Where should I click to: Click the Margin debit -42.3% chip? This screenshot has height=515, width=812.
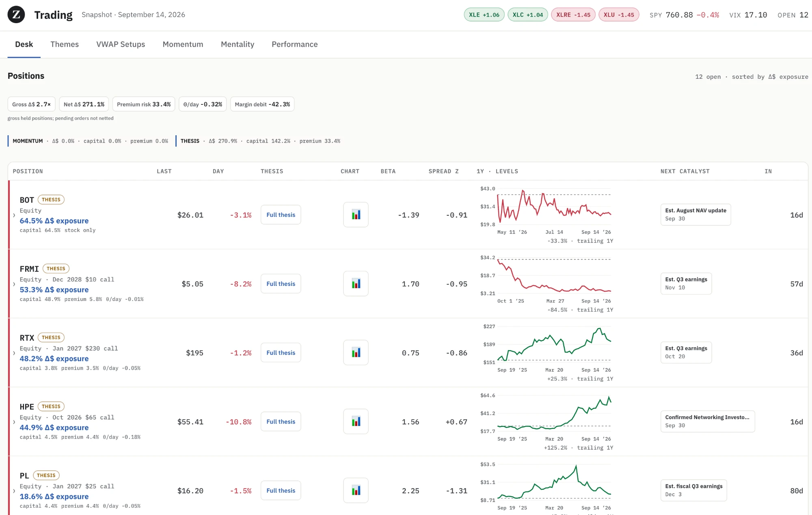point(262,104)
